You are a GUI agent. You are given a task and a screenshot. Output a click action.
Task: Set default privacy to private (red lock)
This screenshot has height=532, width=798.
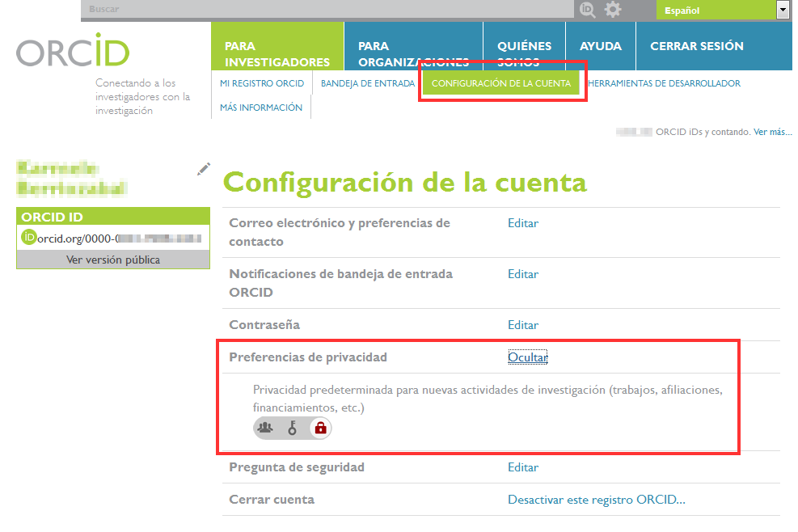click(321, 429)
